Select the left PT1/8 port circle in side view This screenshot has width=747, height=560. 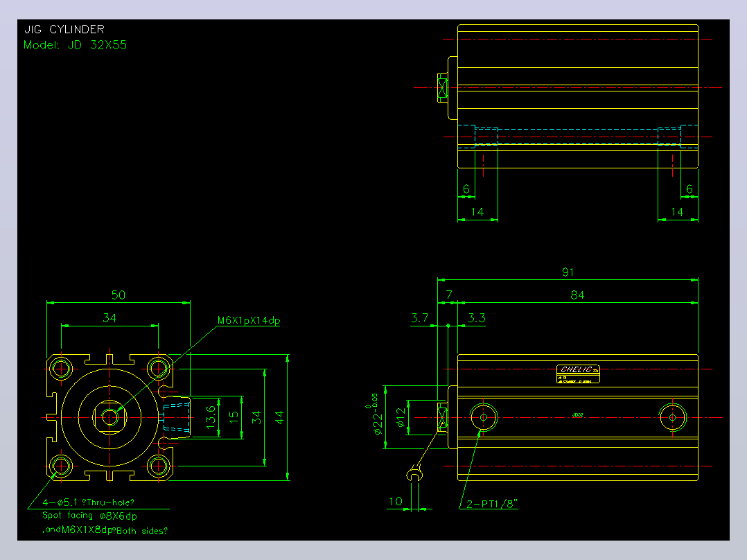(483, 417)
